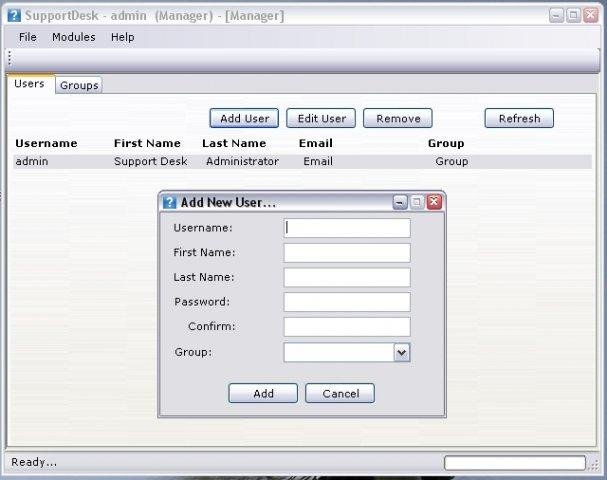Focus the Password input field
Viewport: 607px width, 480px height.
(347, 302)
